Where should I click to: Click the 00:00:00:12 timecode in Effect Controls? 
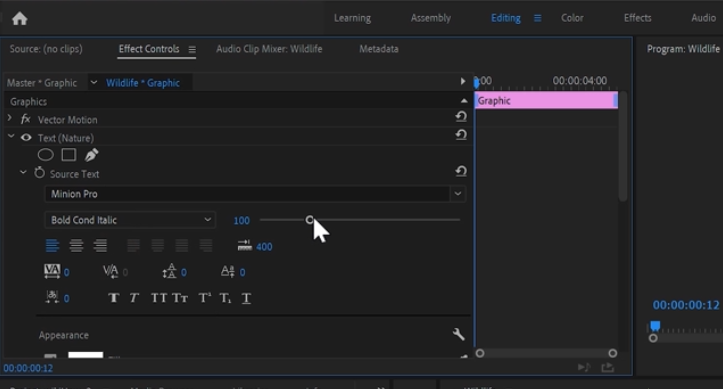[x=28, y=368]
